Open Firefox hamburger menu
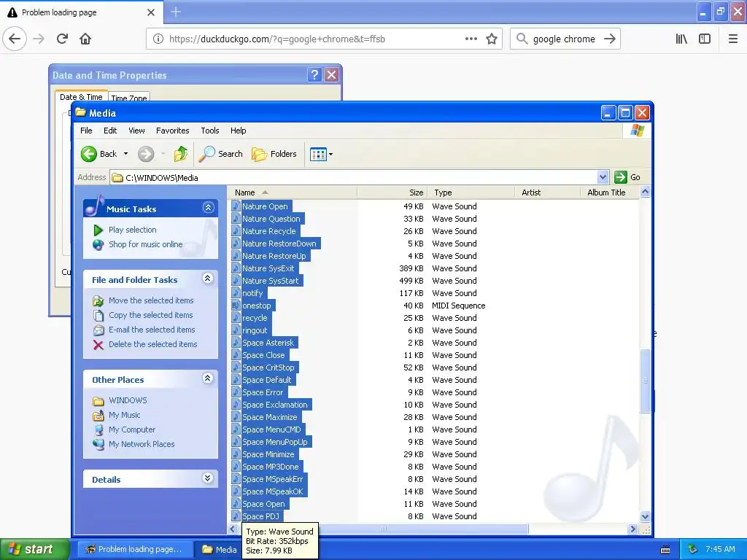This screenshot has height=560, width=747. click(733, 39)
